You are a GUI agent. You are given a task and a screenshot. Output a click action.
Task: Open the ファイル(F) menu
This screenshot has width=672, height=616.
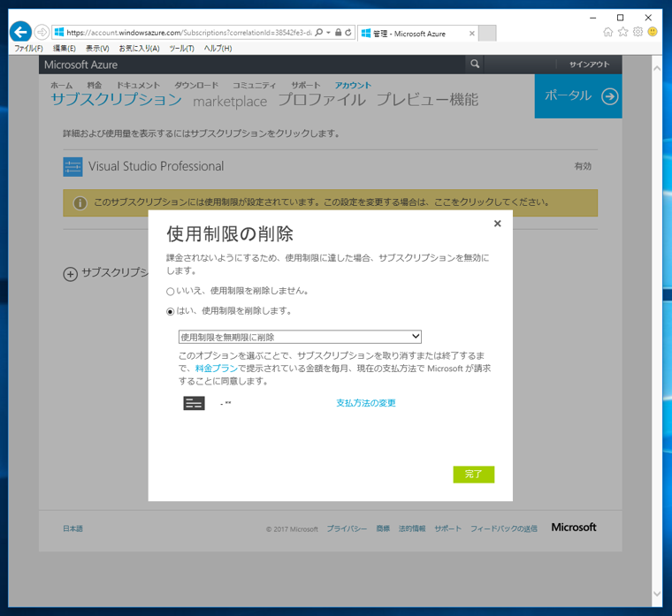[x=28, y=49]
